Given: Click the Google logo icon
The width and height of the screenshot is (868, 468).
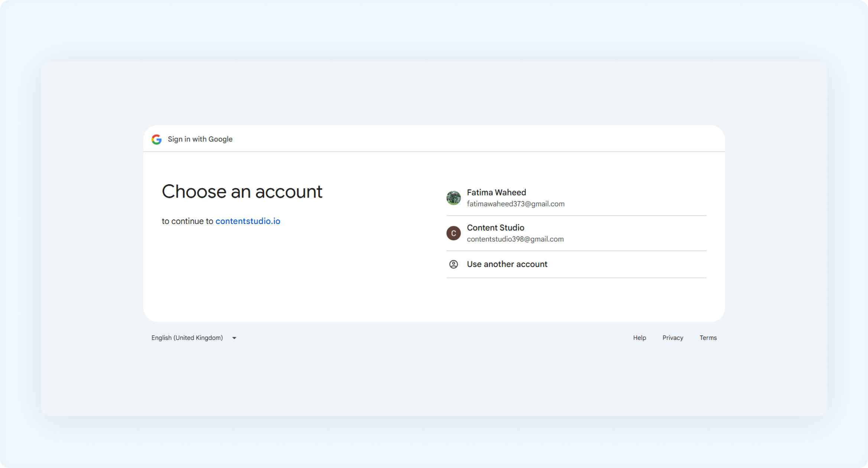Looking at the screenshot, I should [x=157, y=139].
